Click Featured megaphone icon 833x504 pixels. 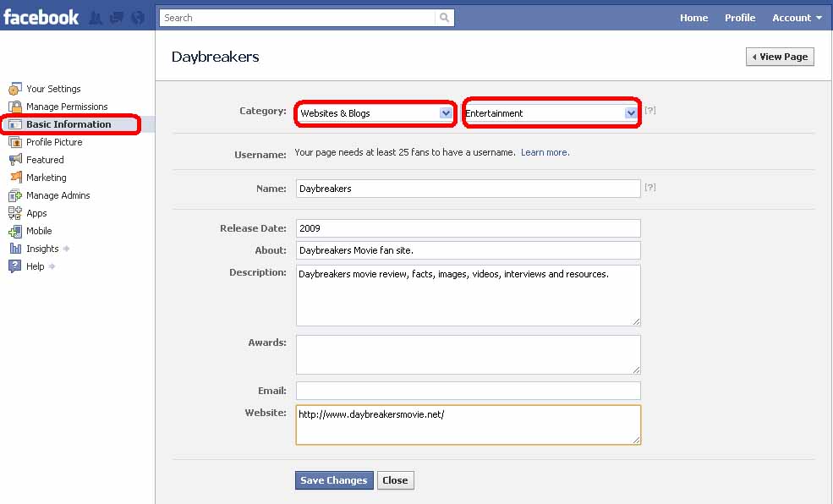pos(15,160)
